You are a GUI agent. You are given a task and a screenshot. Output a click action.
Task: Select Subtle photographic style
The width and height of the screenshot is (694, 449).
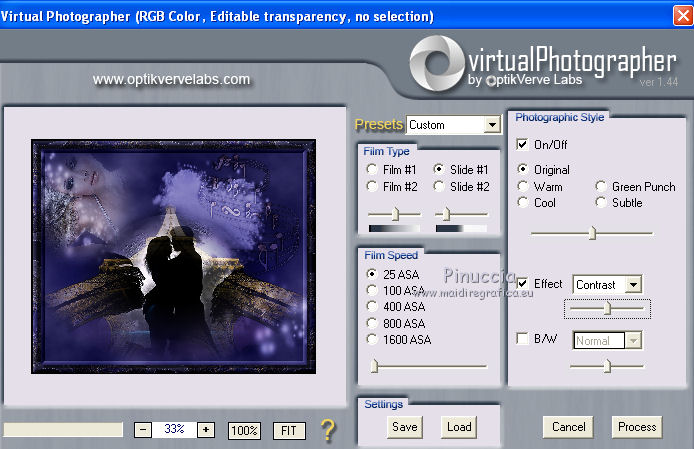tap(601, 202)
